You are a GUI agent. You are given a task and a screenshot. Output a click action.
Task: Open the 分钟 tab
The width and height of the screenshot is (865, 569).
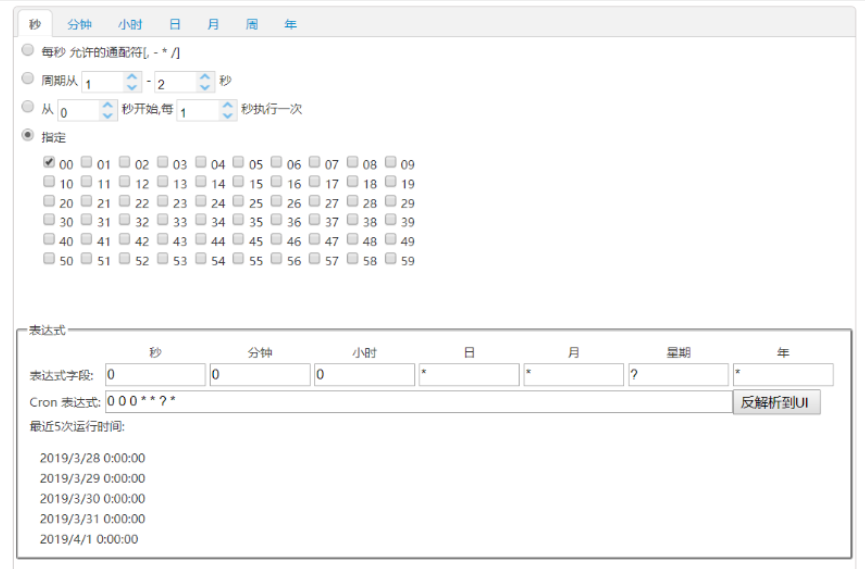pos(79,24)
